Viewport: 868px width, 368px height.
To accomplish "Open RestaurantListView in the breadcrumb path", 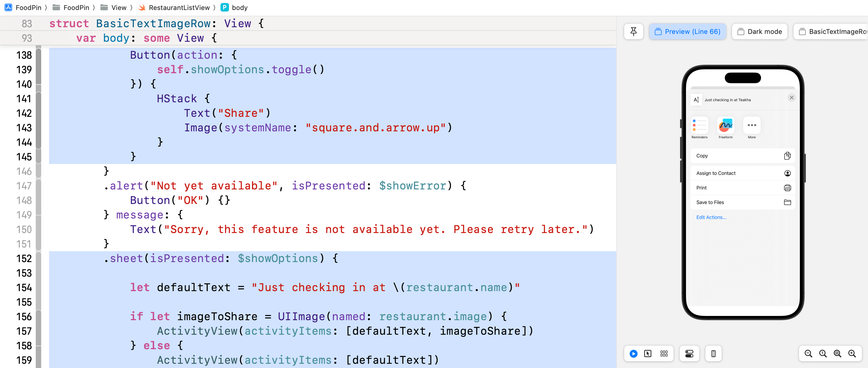I will (179, 7).
